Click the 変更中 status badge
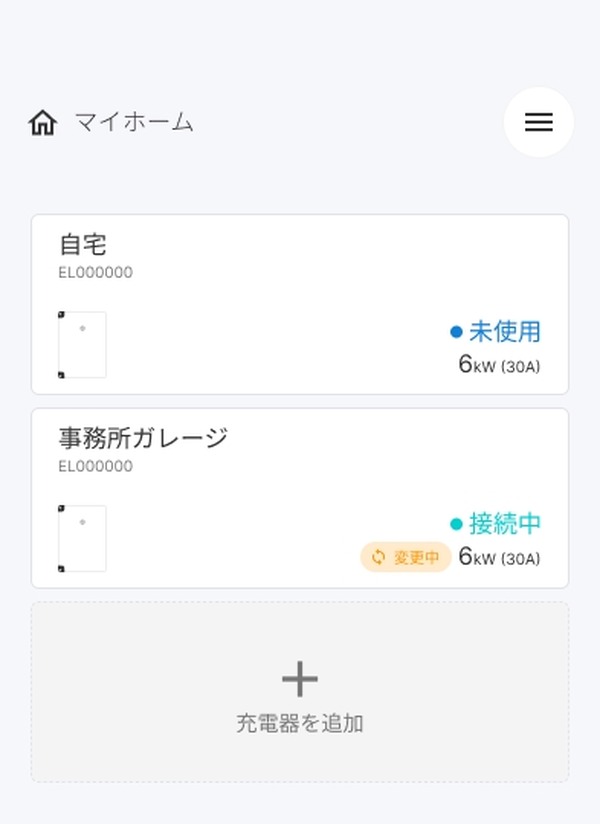Viewport: 600px width, 824px height. [x=406, y=557]
